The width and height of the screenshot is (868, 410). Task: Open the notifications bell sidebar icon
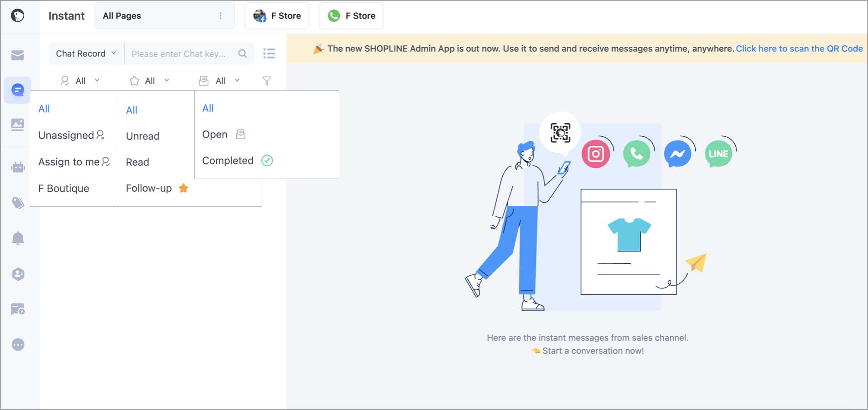[18, 238]
